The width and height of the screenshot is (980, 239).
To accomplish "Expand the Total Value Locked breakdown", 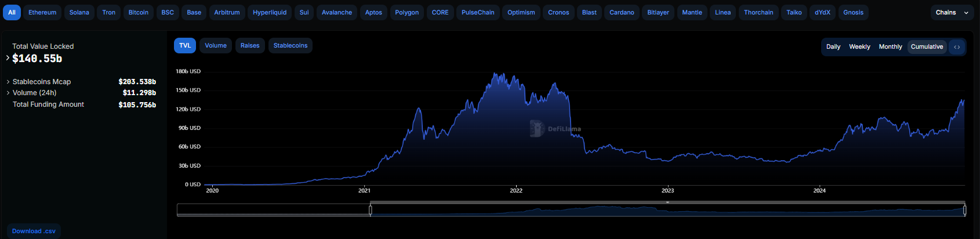I will click(x=8, y=58).
